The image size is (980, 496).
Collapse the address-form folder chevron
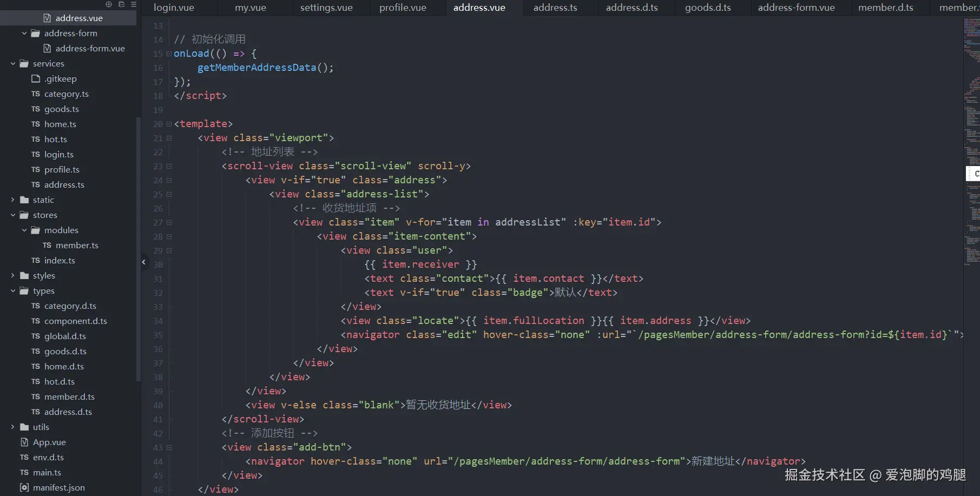24,33
